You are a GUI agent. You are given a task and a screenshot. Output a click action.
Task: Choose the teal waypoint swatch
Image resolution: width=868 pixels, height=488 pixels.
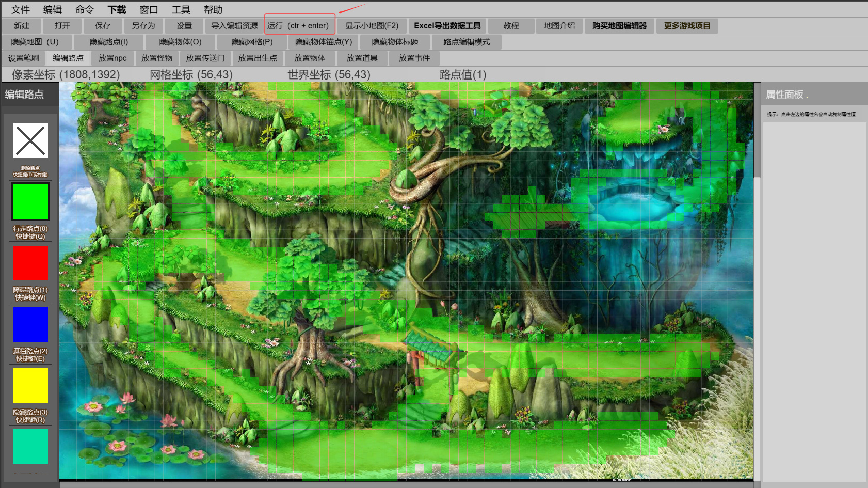click(30, 447)
